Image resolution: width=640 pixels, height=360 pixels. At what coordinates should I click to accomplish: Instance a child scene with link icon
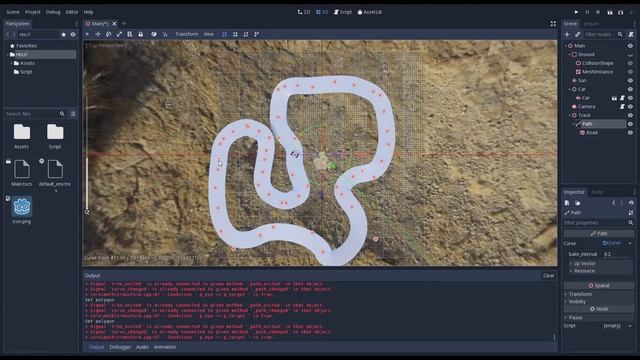[x=578, y=35]
